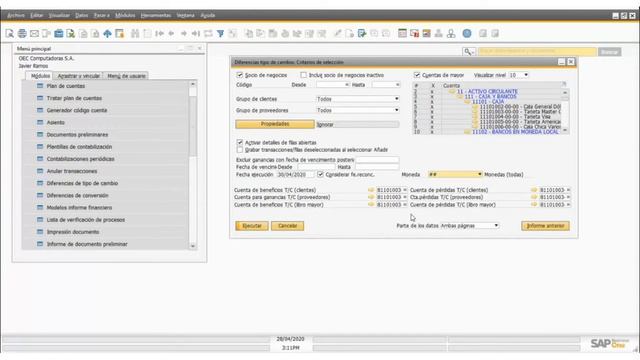
Task: Click the blue Filter funnel icon
Action: point(220,33)
